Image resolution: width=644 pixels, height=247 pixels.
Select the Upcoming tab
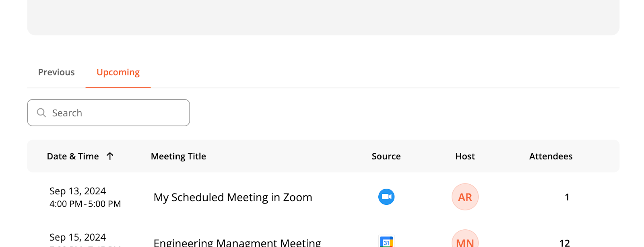[x=118, y=72]
